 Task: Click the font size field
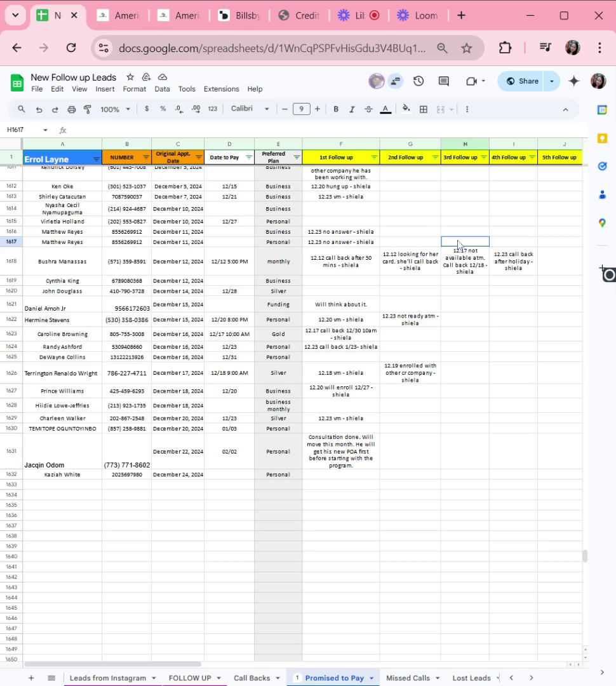click(302, 109)
